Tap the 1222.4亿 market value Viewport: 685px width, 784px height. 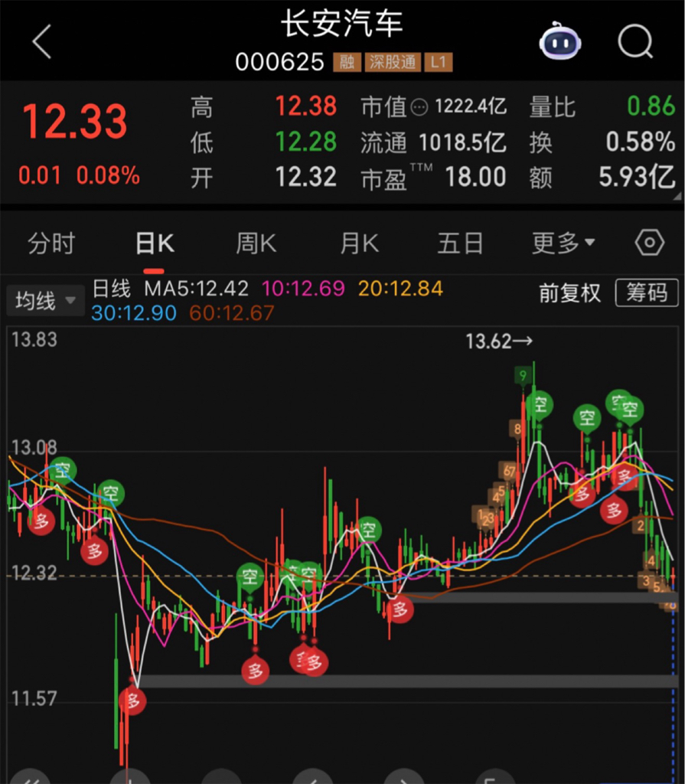[x=471, y=106]
